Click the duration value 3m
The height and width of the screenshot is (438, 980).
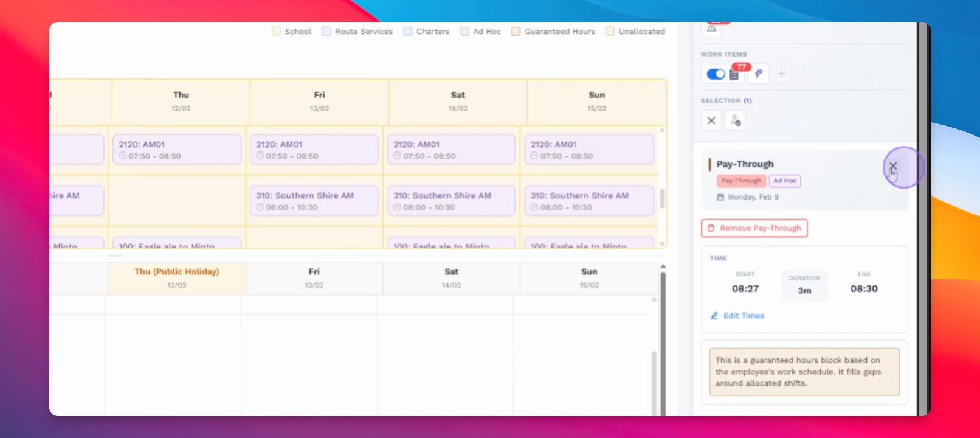tap(804, 291)
